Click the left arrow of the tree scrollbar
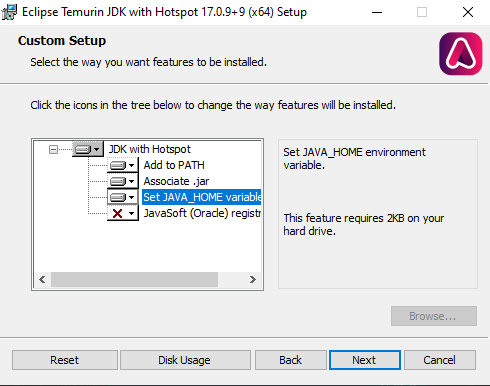The width and height of the screenshot is (490, 386). point(42,279)
